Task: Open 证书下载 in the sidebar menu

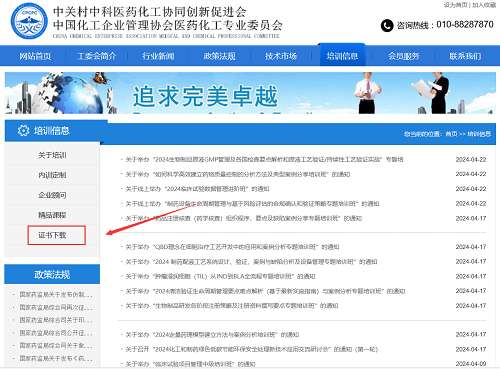Action: point(52,235)
